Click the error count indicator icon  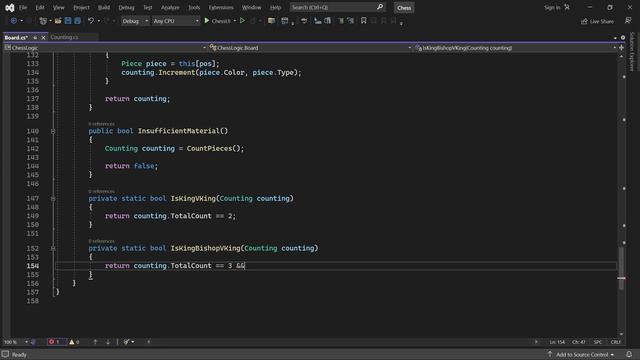[51, 342]
